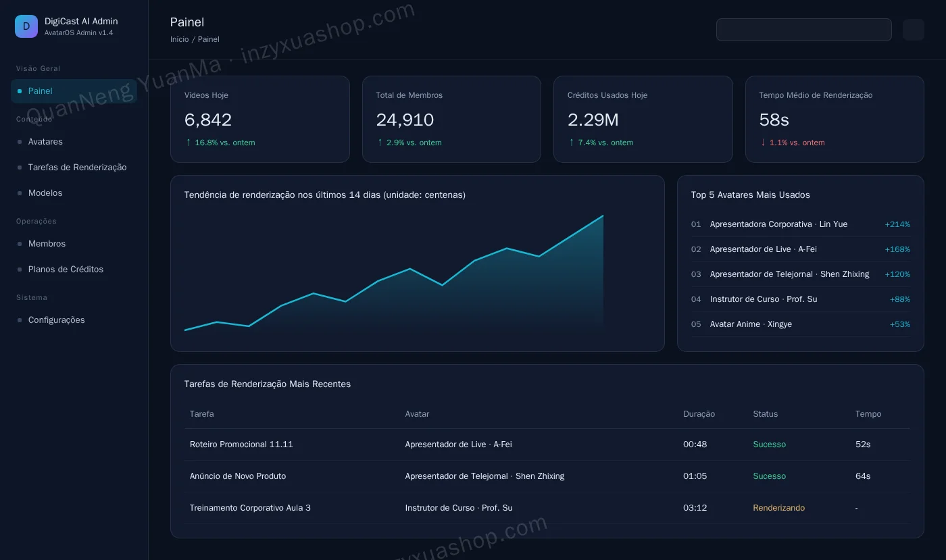This screenshot has width=946, height=560.
Task: Open the Painel sidebar item
Action: tap(74, 91)
